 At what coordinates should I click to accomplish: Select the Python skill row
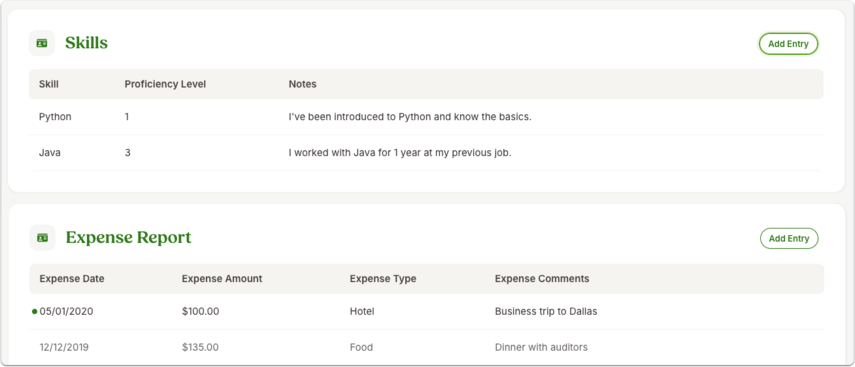426,117
